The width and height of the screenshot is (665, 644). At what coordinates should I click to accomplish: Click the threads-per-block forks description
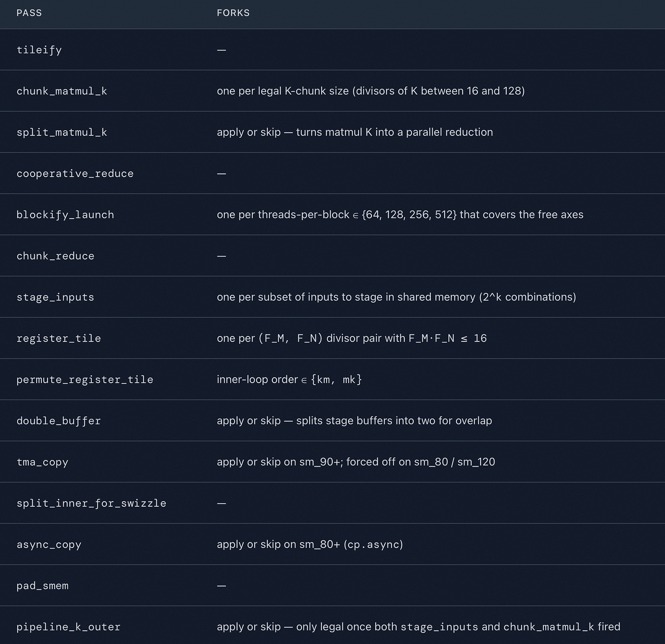[x=400, y=215]
